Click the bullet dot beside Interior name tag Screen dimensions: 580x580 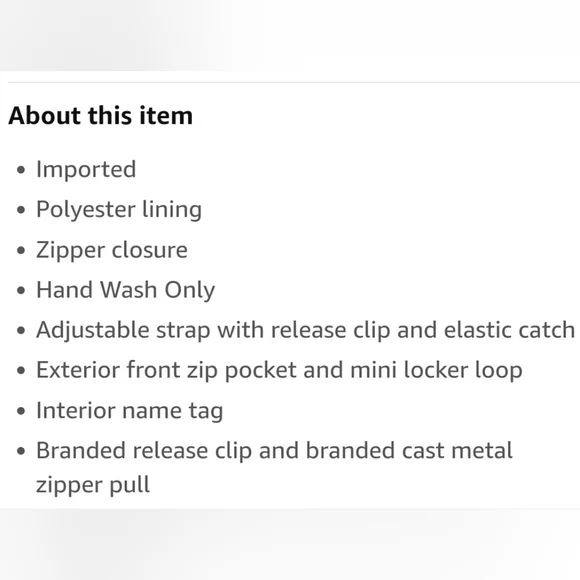21,411
